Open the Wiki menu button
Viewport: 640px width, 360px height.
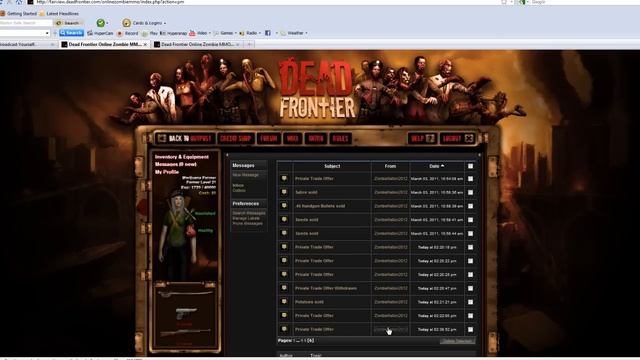point(292,138)
